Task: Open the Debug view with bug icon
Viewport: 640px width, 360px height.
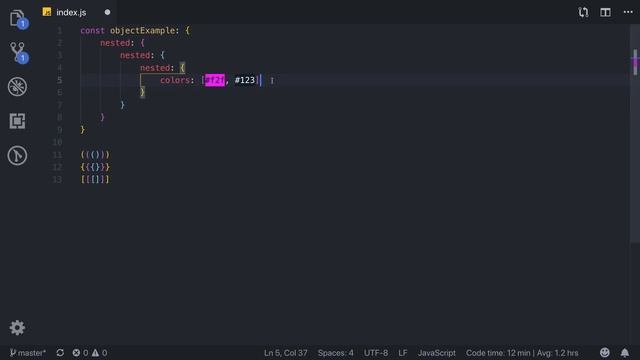Action: pos(18,87)
